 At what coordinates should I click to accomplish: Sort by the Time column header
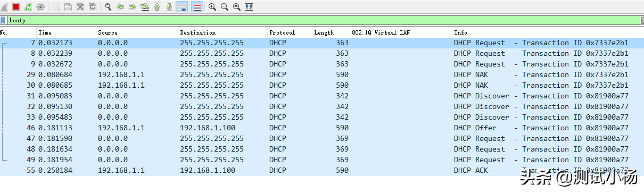[x=67, y=32]
